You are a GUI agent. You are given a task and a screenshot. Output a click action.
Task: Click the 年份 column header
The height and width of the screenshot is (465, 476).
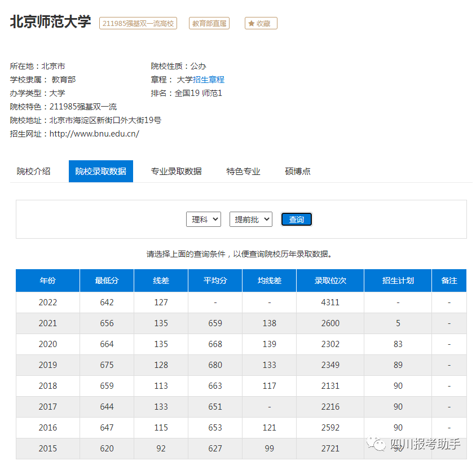point(48,280)
